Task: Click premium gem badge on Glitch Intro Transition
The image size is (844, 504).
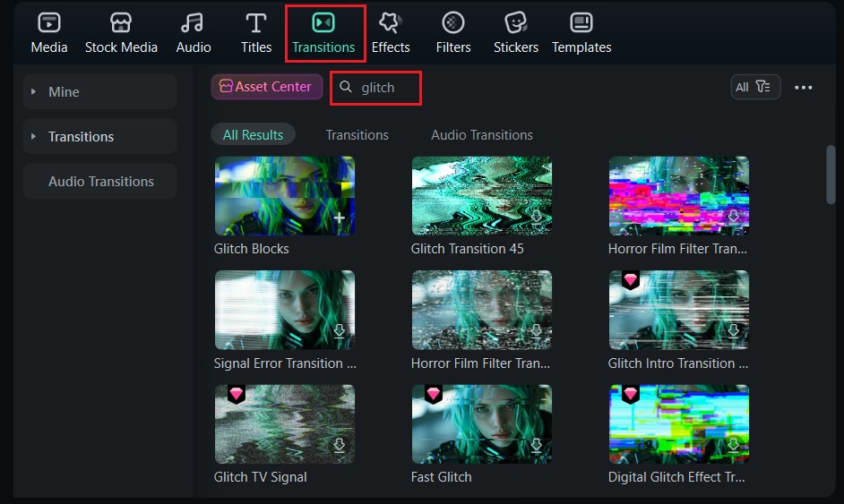Action: (630, 279)
